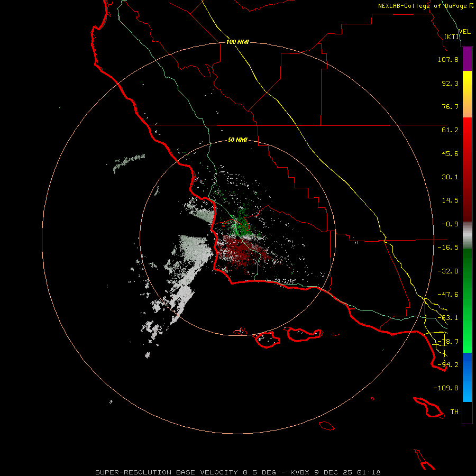The height and width of the screenshot is (476, 476).
Task: Select the 30.1 velocity scale value
Action: click(450, 177)
